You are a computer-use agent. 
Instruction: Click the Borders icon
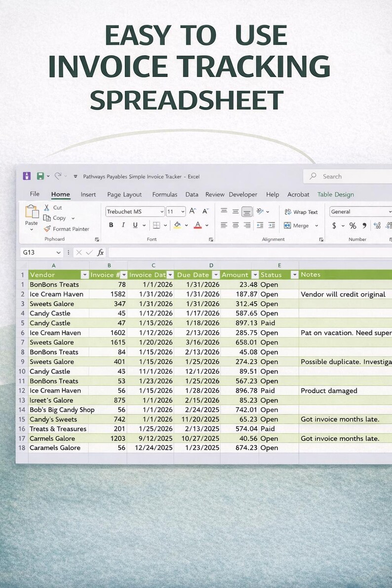(157, 225)
